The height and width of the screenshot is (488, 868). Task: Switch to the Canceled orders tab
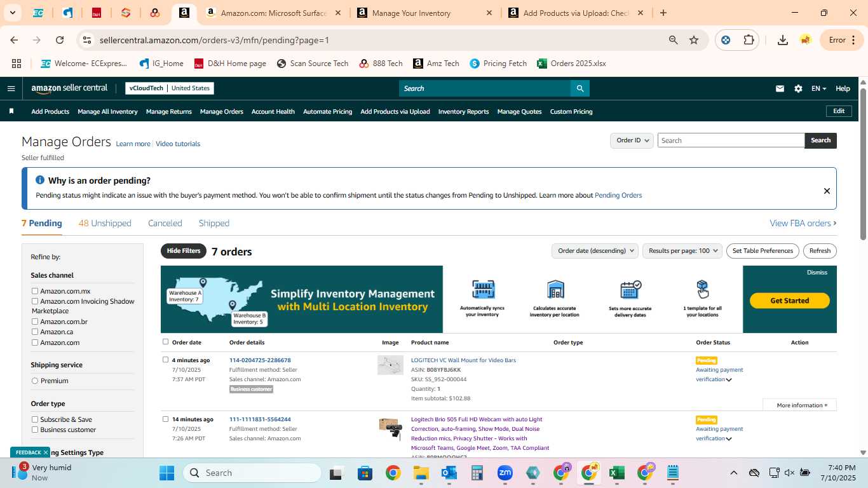point(165,223)
